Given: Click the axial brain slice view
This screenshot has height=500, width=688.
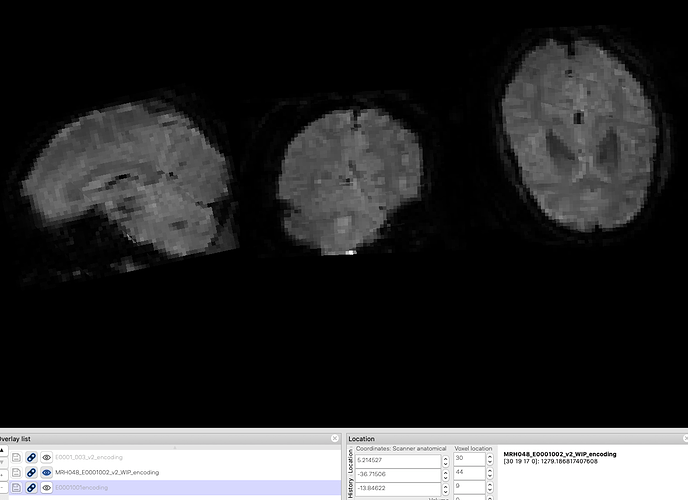Looking at the screenshot, I should [x=579, y=132].
